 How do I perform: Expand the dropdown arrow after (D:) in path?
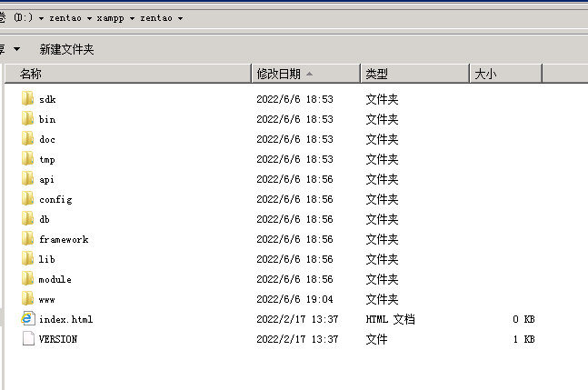41,18
